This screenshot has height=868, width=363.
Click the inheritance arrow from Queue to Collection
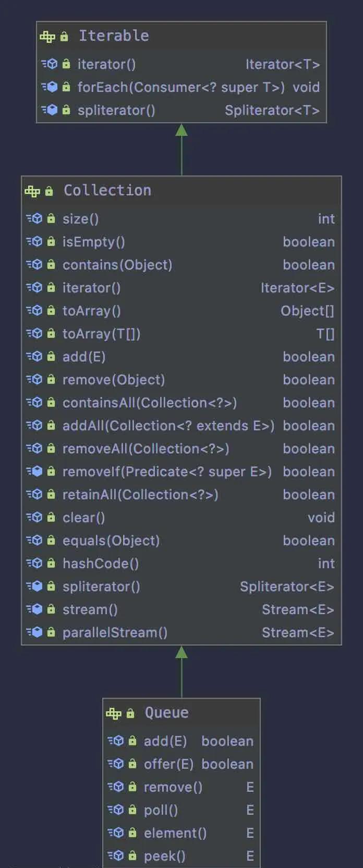181,672
